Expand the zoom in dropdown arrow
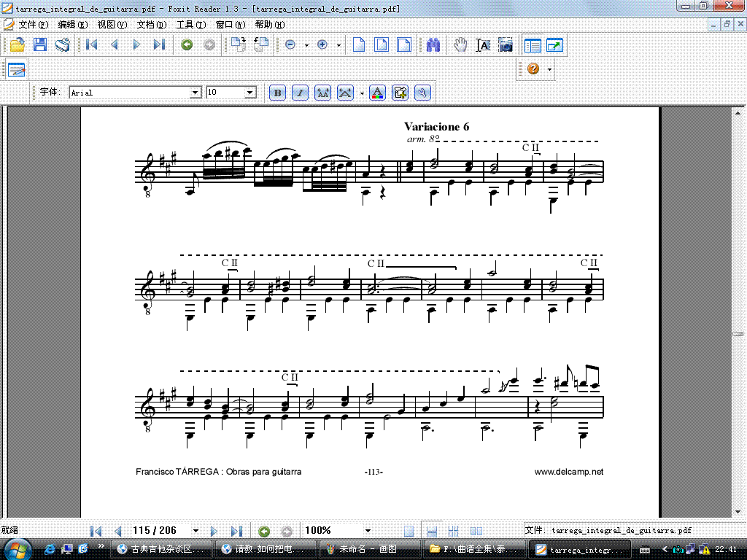This screenshot has height=560, width=747. (338, 45)
